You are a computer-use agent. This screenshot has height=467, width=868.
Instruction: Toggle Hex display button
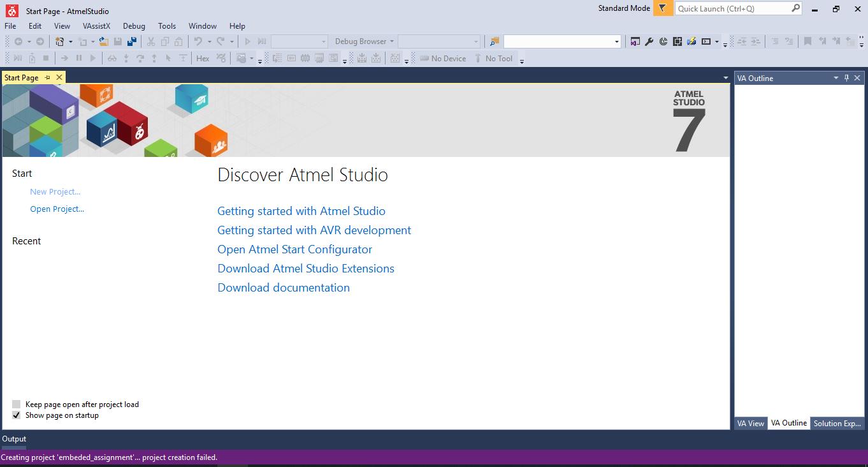pyautogui.click(x=203, y=58)
